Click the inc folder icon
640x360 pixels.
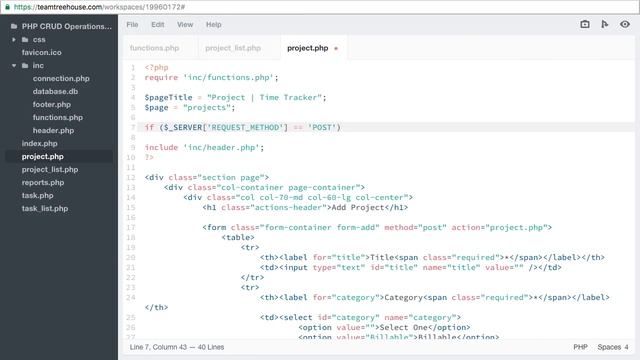pyautogui.click(x=25, y=65)
